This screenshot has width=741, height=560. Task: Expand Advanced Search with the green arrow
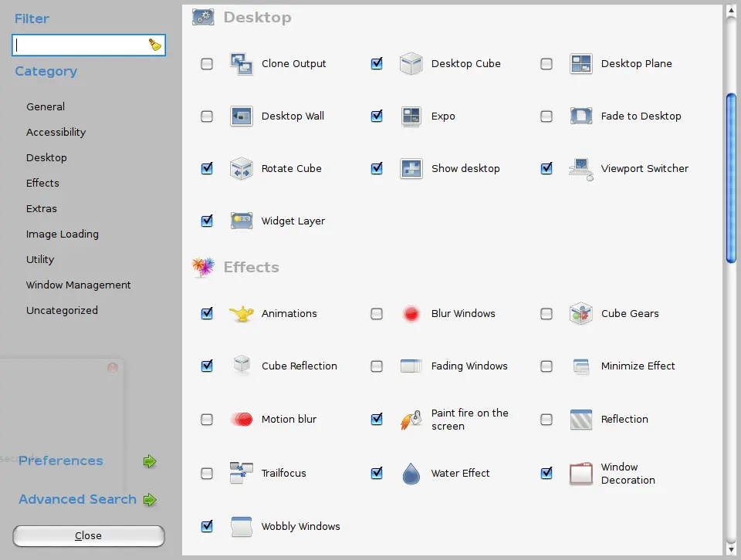pyautogui.click(x=150, y=500)
